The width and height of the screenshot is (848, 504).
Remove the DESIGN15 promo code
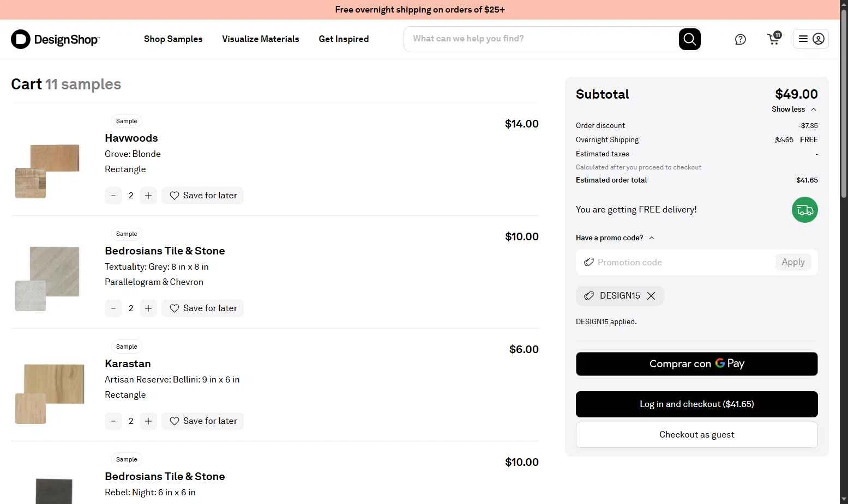[x=651, y=296]
